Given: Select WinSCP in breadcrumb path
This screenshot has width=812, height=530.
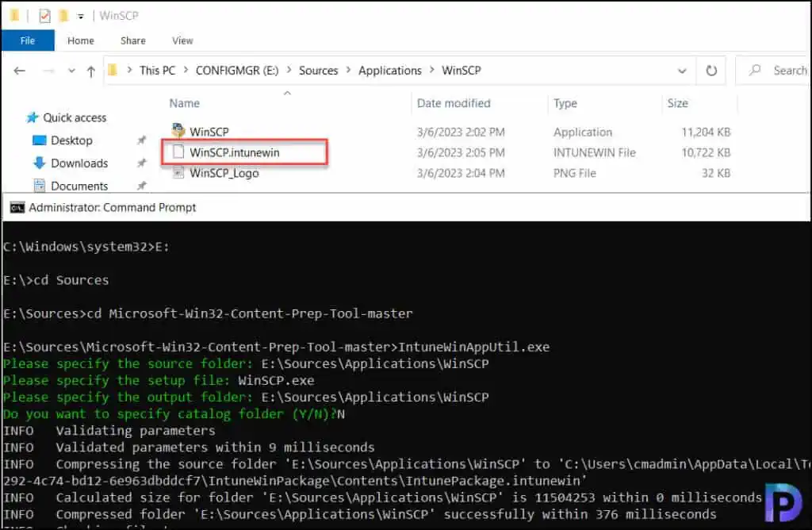Looking at the screenshot, I should pos(462,71).
